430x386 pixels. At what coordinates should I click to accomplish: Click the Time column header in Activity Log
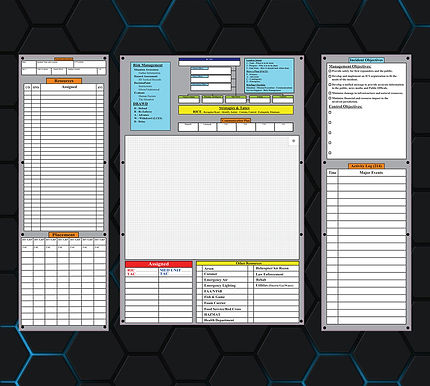(332, 173)
